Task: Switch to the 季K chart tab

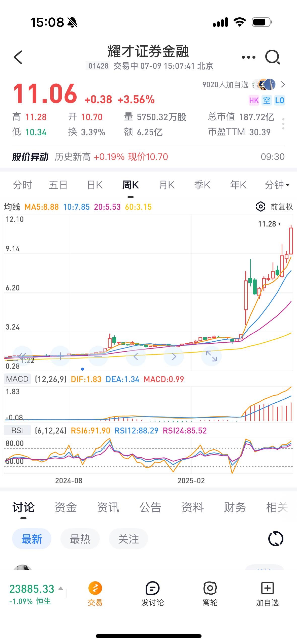Action: pos(202,185)
